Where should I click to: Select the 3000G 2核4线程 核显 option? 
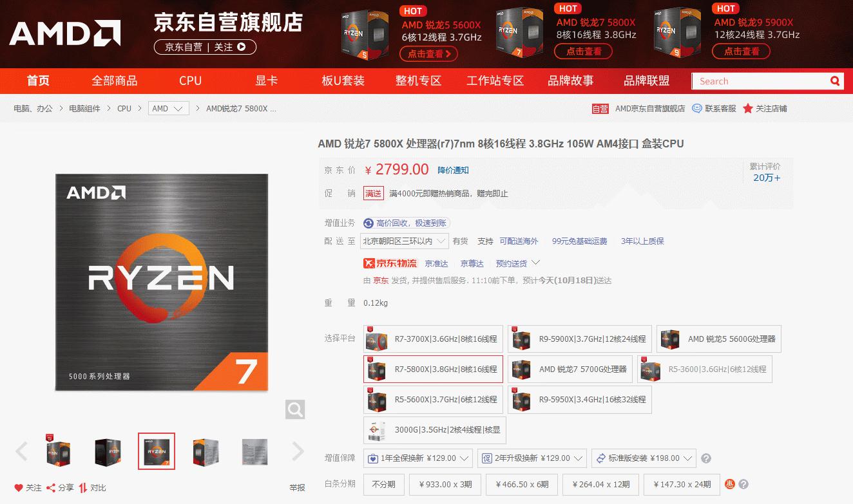435,429
